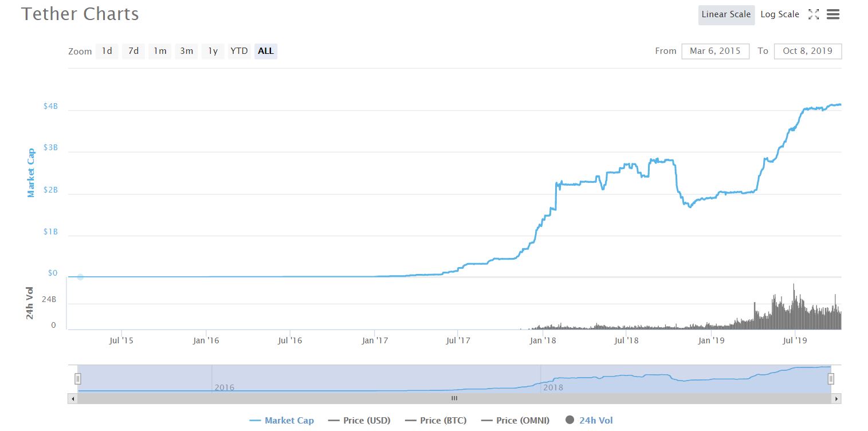This screenshot has height=431, width=868.
Task: Click the $3B axis label
Action: (50, 148)
